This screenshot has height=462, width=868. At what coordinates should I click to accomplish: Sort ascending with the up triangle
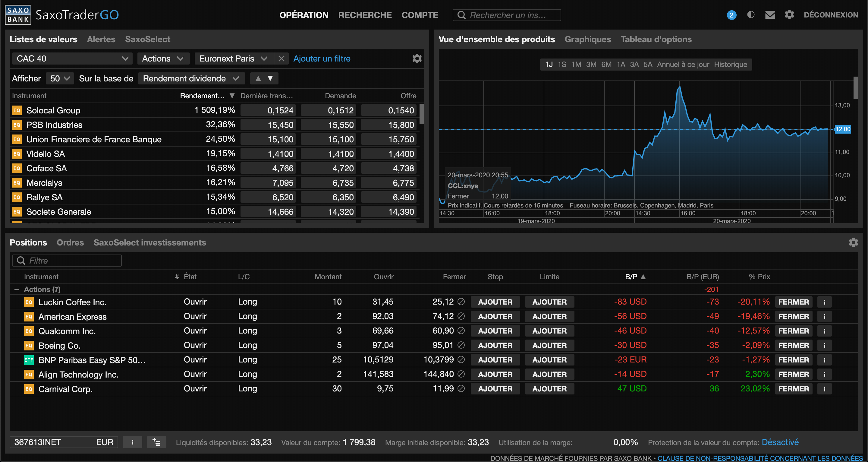(258, 79)
